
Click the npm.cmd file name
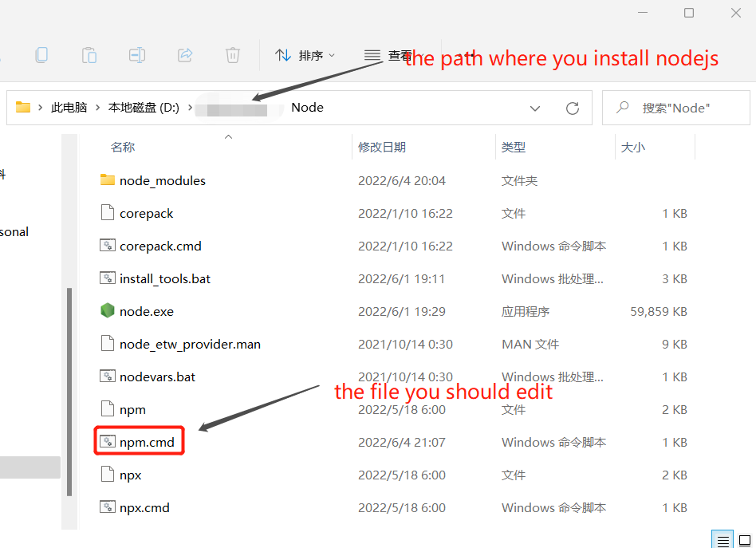pos(147,443)
